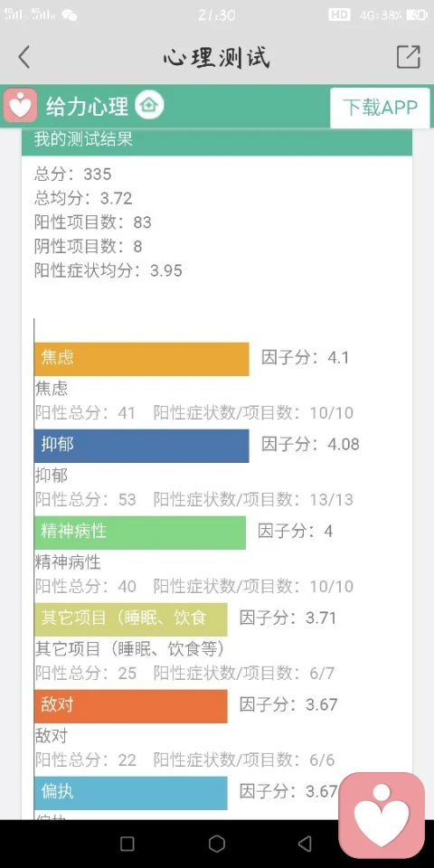This screenshot has width=434, height=868.
Task: Tap the back arrow in the header
Action: tap(24, 57)
